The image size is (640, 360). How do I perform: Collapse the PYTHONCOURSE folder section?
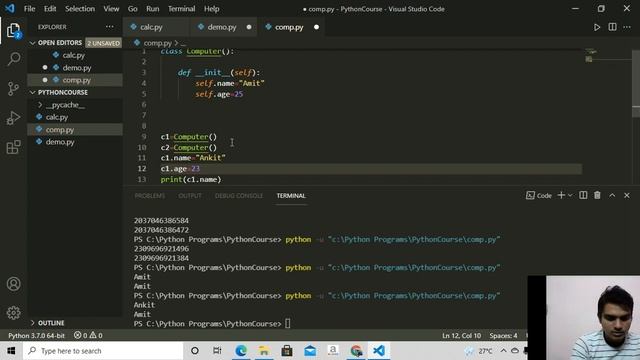[x=33, y=93]
